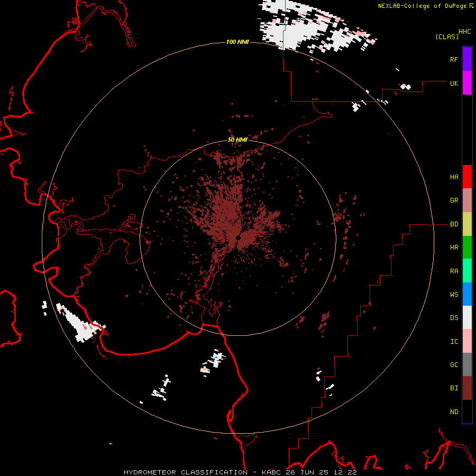The height and width of the screenshot is (476, 476).
Task: Click the RA light green swatch
Action: tap(467, 271)
